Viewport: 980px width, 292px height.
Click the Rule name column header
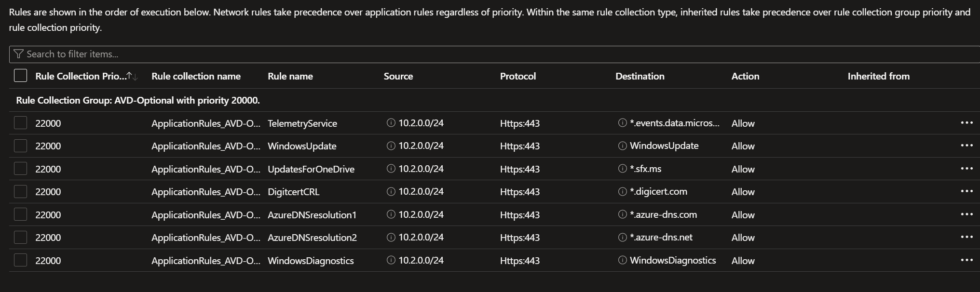click(290, 76)
